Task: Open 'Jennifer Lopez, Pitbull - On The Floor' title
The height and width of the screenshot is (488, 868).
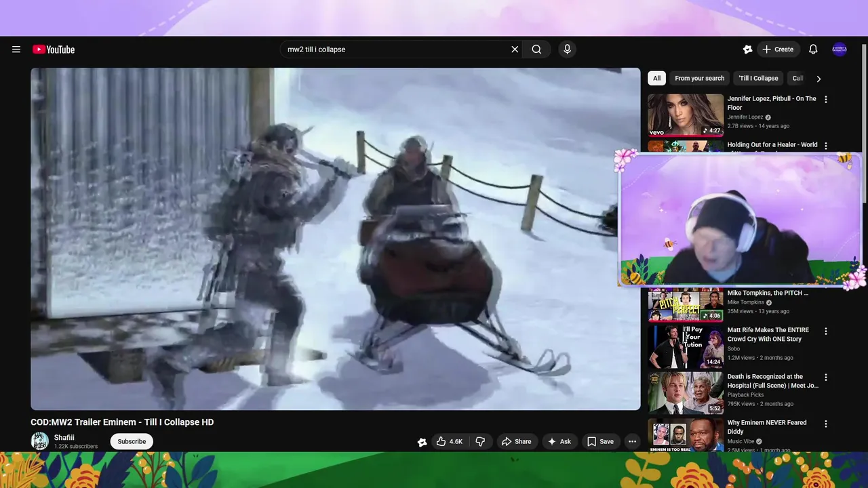Action: pyautogui.click(x=772, y=103)
